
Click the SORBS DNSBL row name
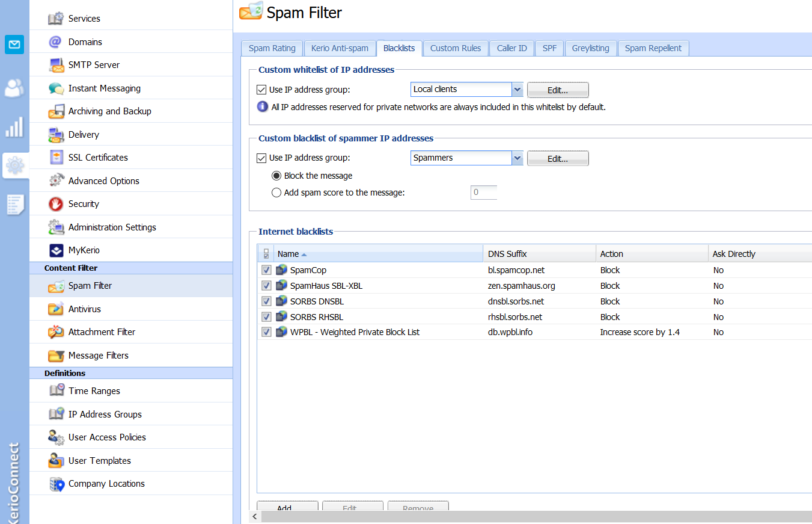coord(317,301)
